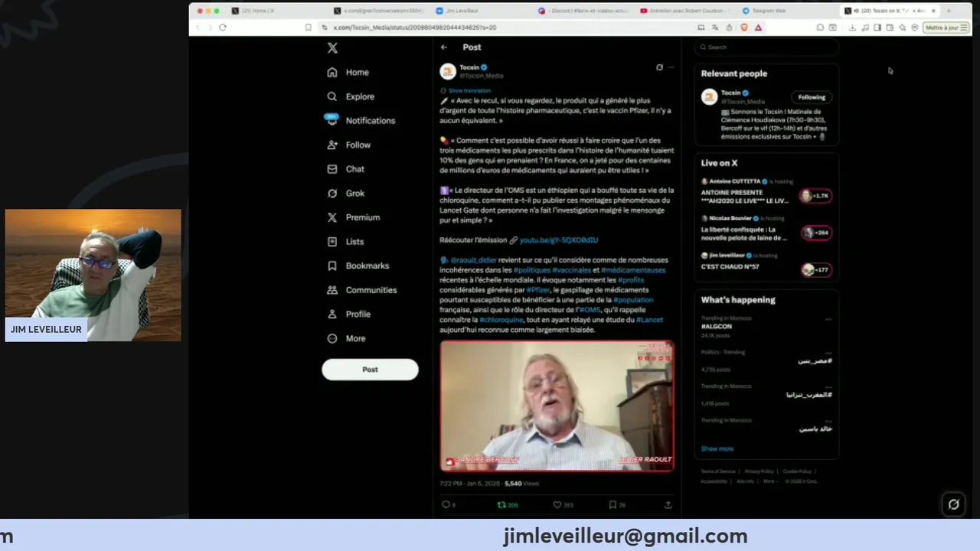Open Explore in X sidebar

point(351,96)
